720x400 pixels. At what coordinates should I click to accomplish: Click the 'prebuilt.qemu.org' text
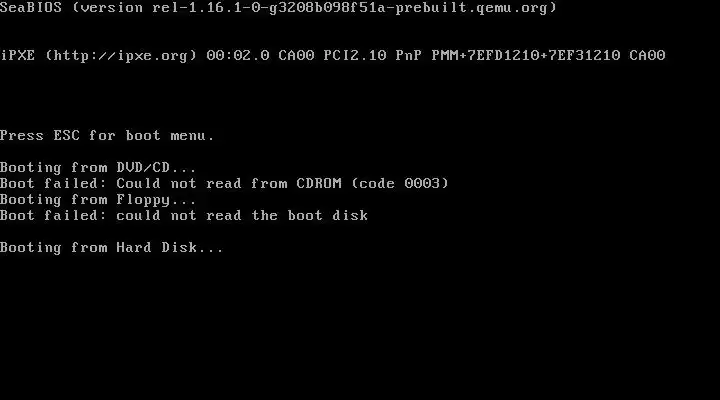pos(472,8)
